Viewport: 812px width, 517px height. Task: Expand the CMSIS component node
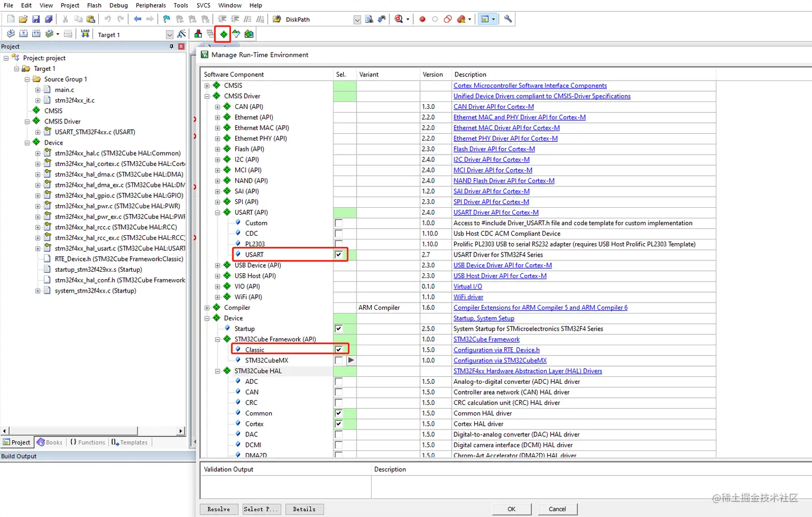tap(207, 85)
